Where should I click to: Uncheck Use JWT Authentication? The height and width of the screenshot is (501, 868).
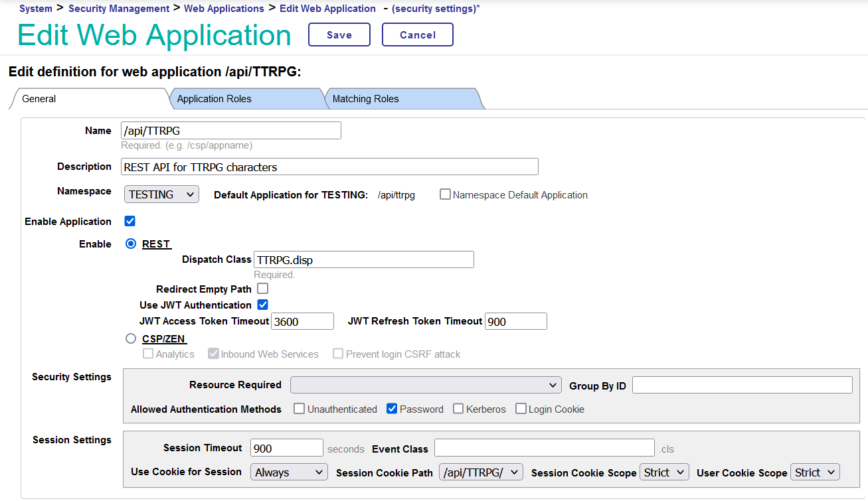point(262,304)
